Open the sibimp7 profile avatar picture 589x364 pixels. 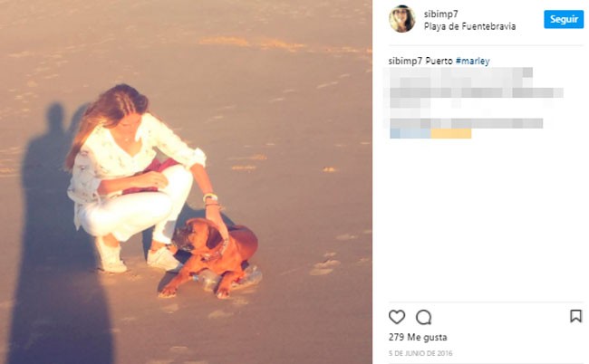point(402,19)
